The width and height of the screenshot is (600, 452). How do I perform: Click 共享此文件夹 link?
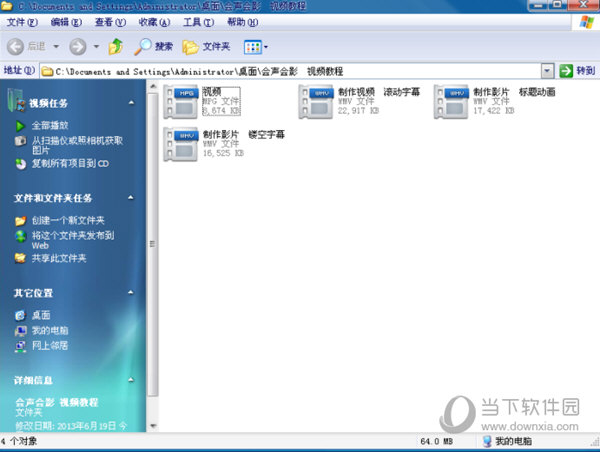pos(59,258)
